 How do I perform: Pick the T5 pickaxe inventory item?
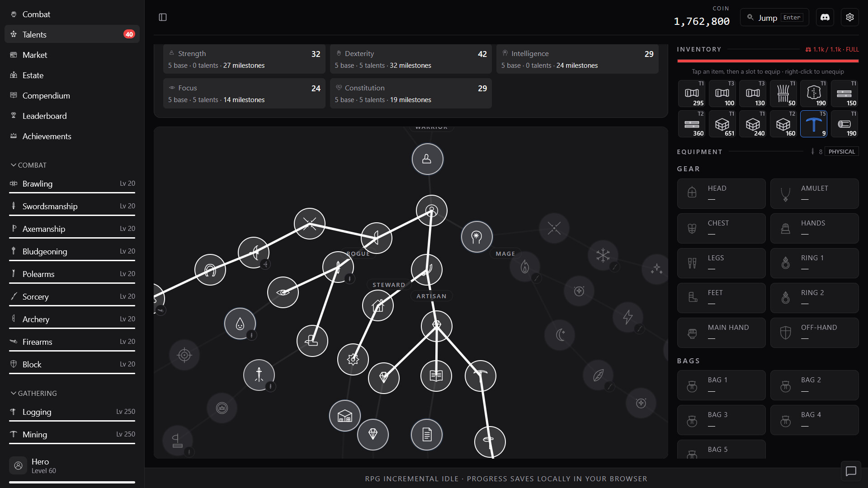pos(813,124)
